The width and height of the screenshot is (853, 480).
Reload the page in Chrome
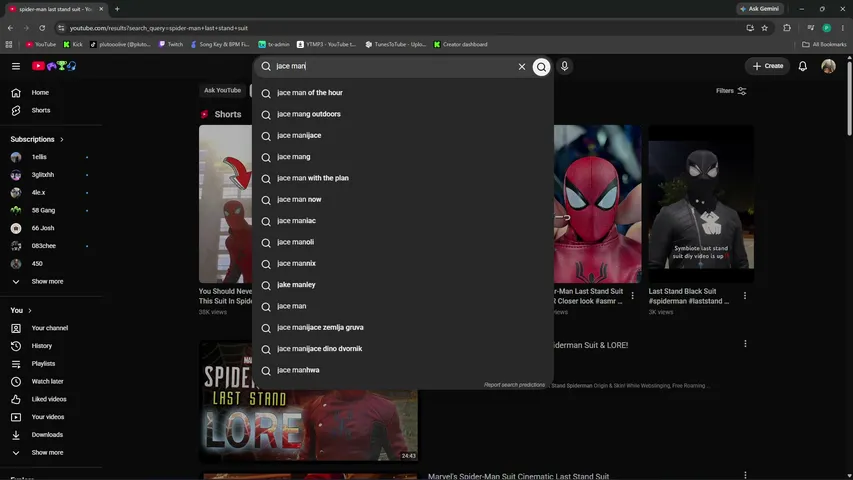tap(42, 28)
